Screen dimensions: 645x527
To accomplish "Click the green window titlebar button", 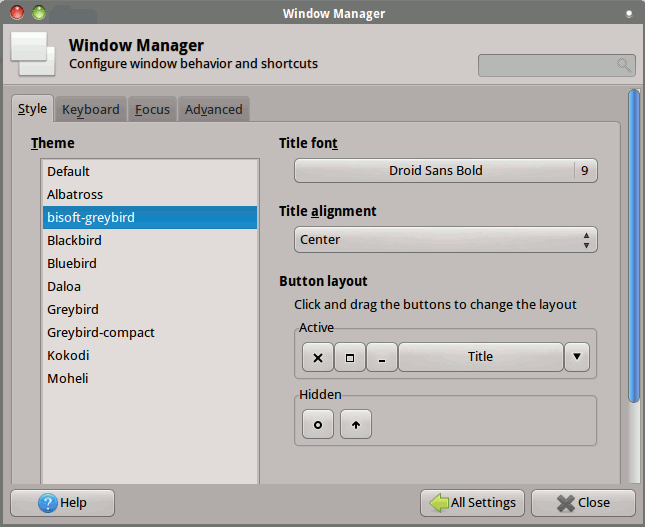I will pos(39,12).
